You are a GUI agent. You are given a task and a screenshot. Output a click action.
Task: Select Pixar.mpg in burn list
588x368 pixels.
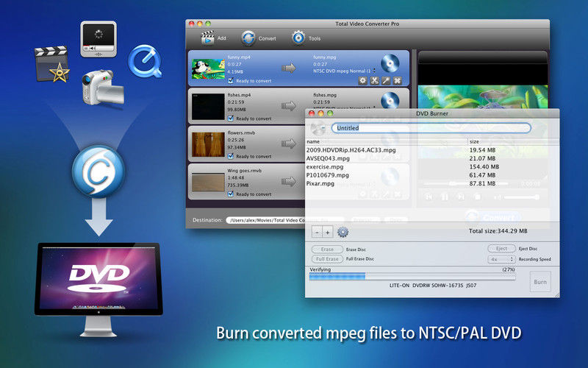click(x=320, y=183)
